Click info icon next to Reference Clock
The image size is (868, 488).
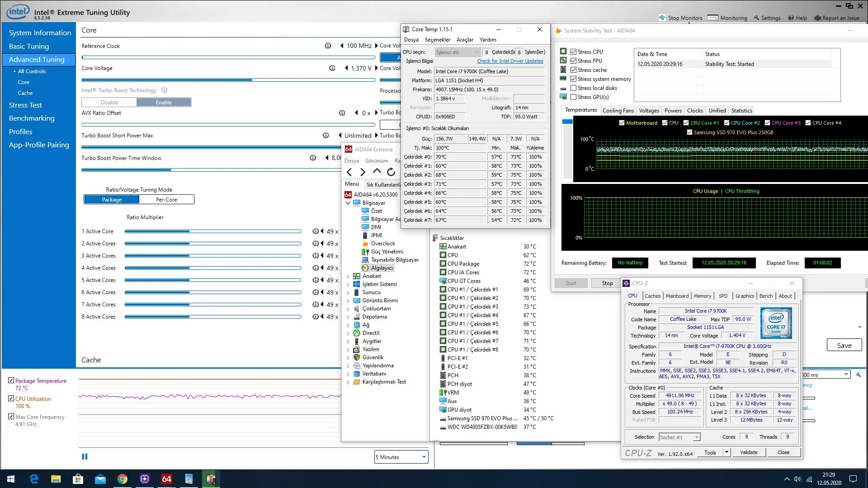(x=328, y=46)
